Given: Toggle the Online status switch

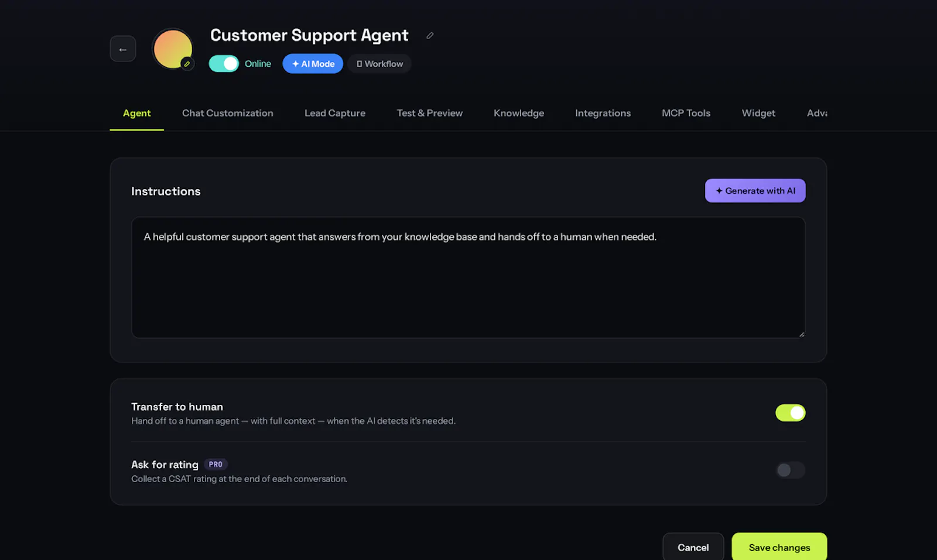Looking at the screenshot, I should coord(224,64).
